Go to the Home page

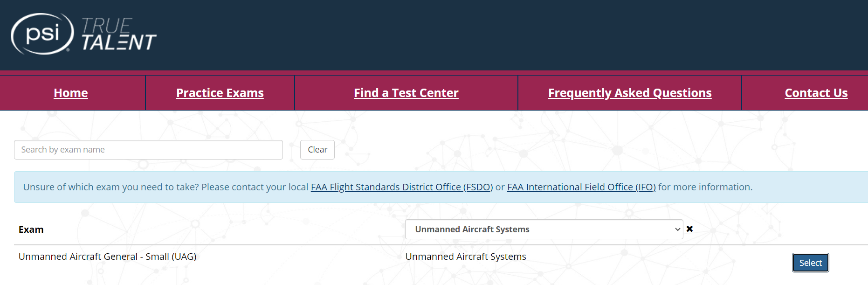71,93
